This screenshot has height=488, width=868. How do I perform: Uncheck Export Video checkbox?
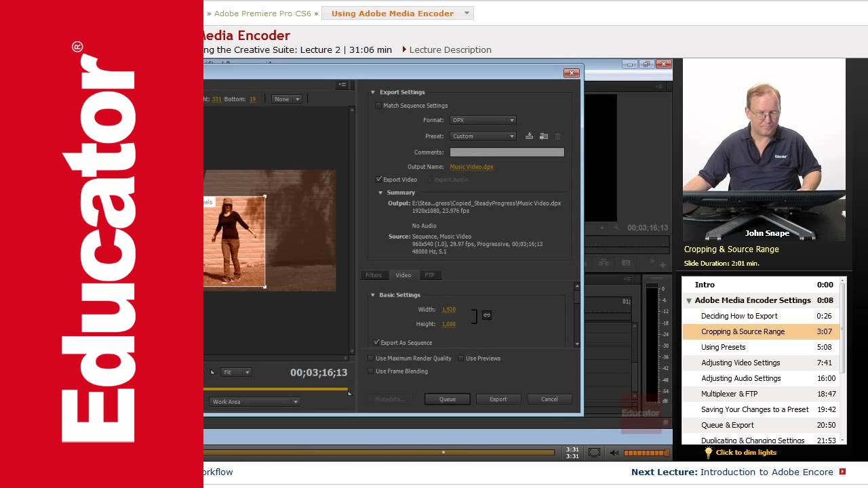click(x=379, y=180)
